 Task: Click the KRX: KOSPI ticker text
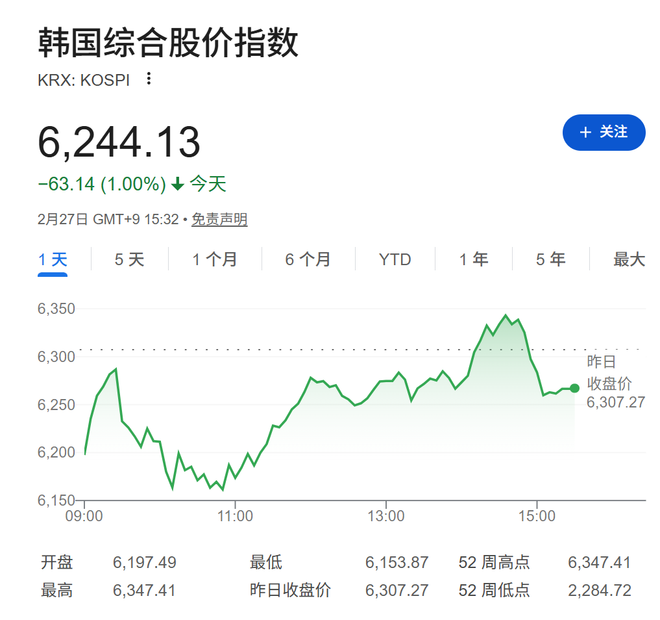85,79
